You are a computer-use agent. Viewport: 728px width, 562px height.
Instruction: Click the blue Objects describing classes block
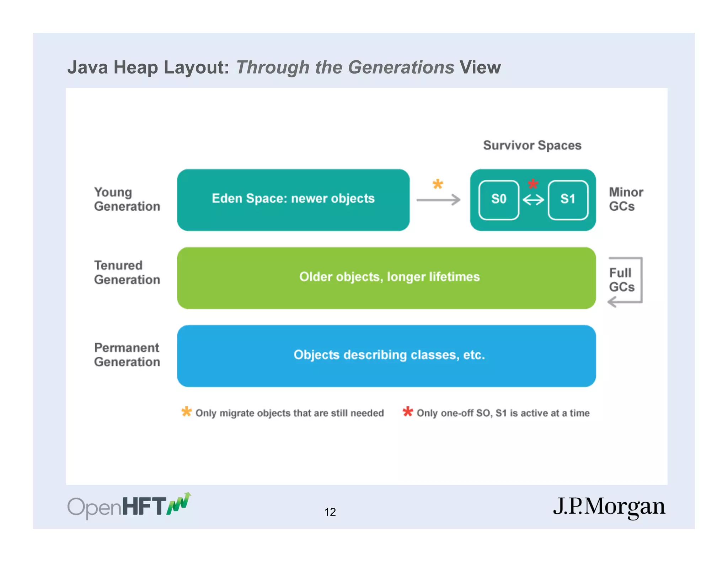pyautogui.click(x=386, y=356)
